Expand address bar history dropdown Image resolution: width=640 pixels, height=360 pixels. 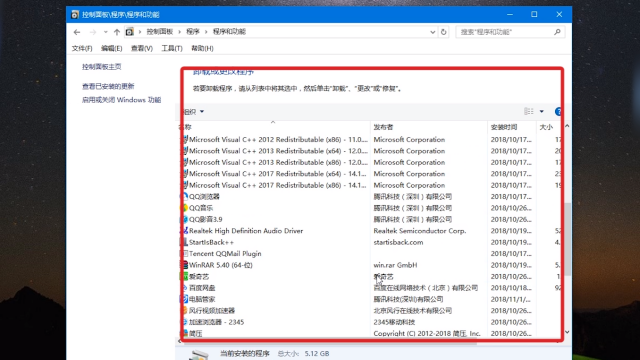[433, 32]
